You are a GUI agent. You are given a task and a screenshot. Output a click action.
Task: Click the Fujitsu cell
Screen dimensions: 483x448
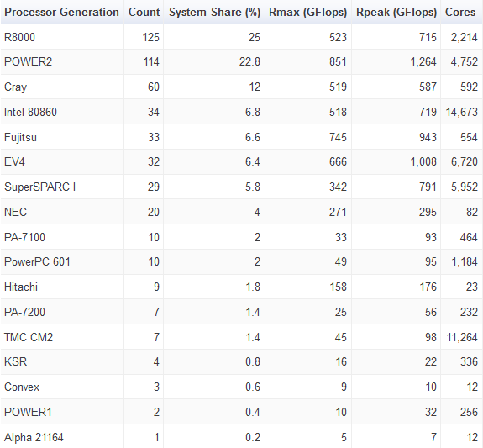[20, 137]
